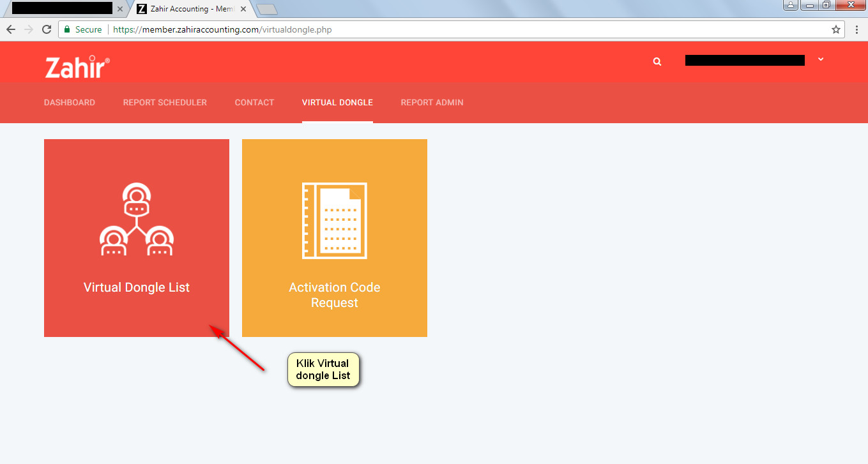Click the Activation Code Request document icon

(334, 220)
